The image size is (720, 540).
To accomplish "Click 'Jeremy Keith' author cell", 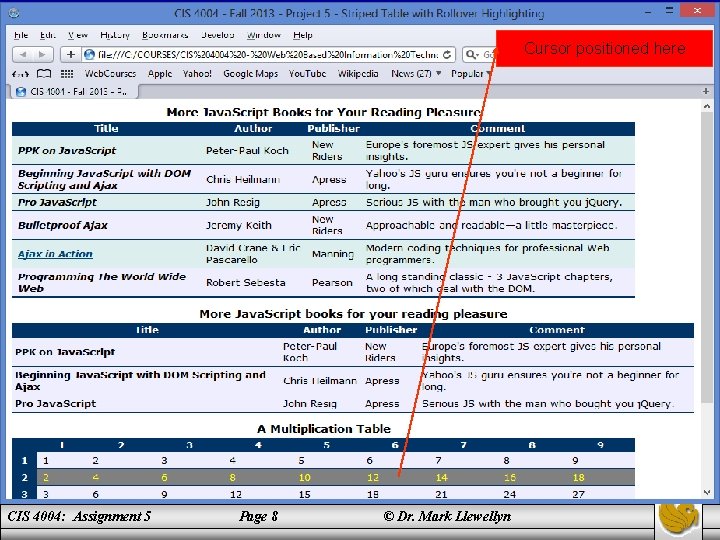I will point(239,225).
